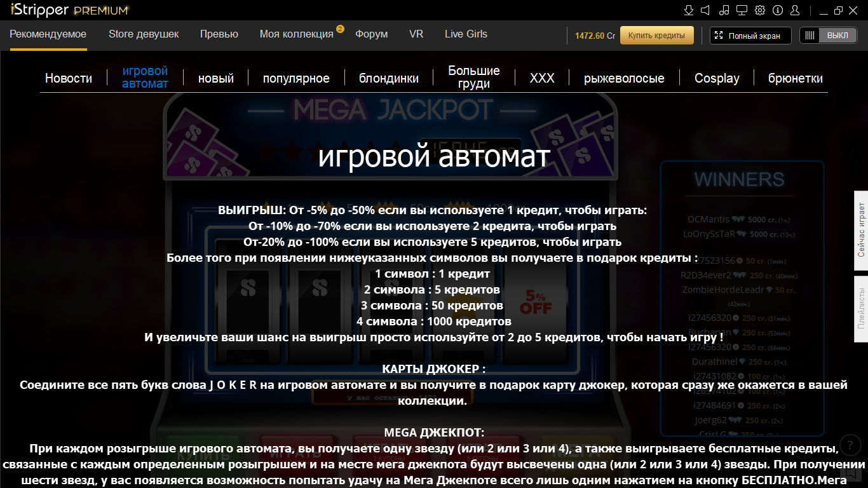Expand the Сейчас играет side panel
The width and height of the screenshot is (868, 488).
[861, 231]
